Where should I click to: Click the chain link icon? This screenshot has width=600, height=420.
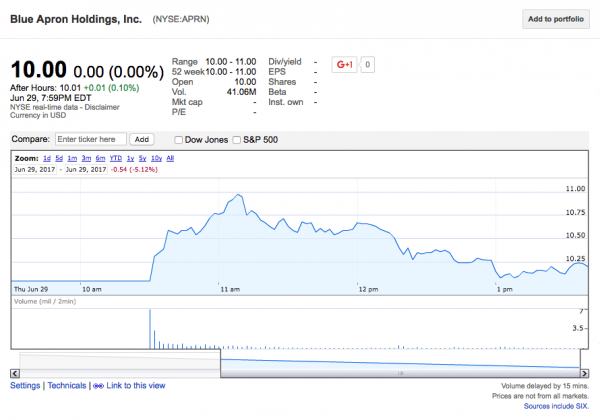[98, 386]
